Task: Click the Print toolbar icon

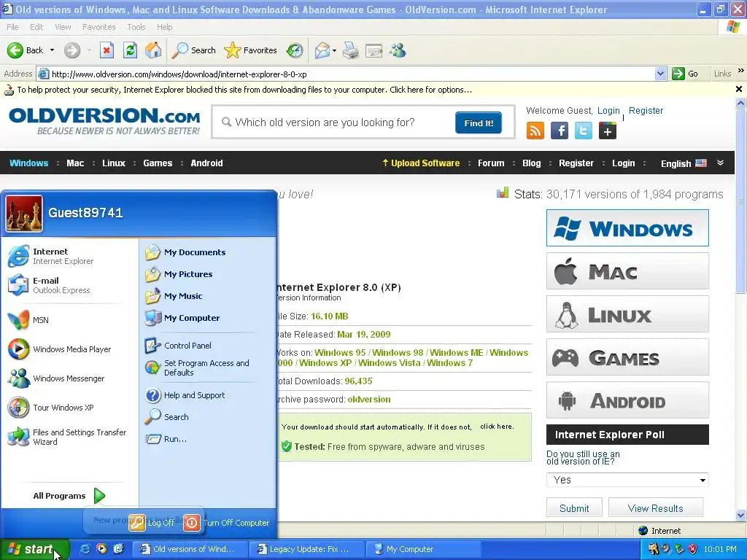Action: point(351,50)
